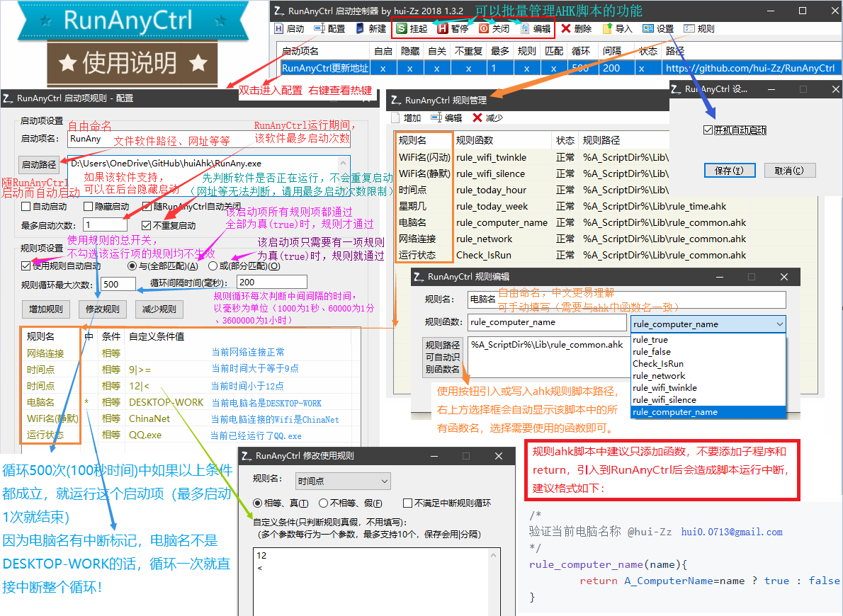
Task: Open the 规则名 时间点 dropdown
Action: [343, 481]
